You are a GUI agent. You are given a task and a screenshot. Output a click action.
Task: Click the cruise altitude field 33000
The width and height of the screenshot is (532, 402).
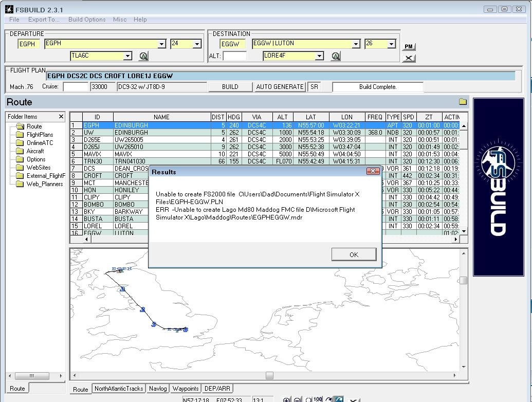[x=103, y=87]
